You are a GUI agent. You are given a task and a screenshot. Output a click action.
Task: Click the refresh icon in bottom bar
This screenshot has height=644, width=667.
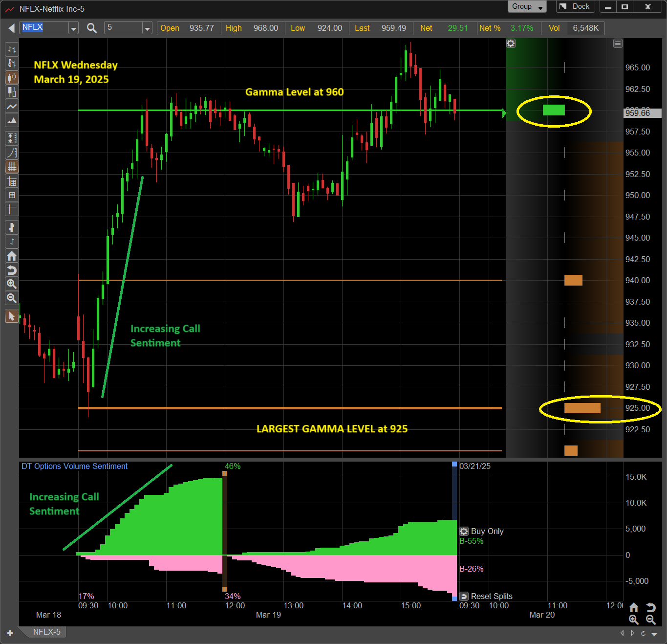(x=643, y=633)
